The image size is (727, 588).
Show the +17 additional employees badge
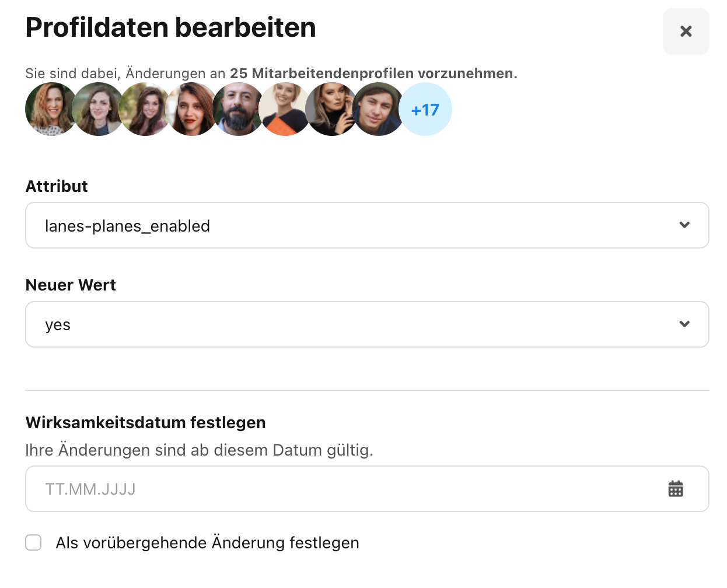tap(425, 109)
